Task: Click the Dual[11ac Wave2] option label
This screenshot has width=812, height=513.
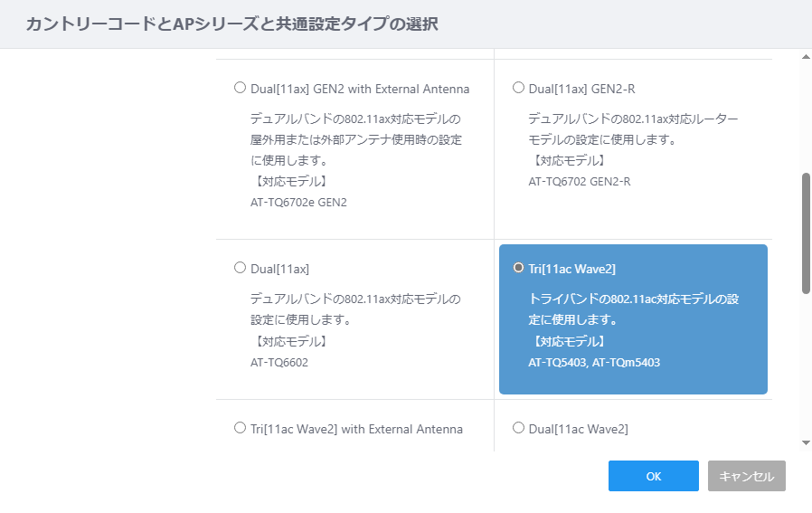Action: tap(578, 430)
